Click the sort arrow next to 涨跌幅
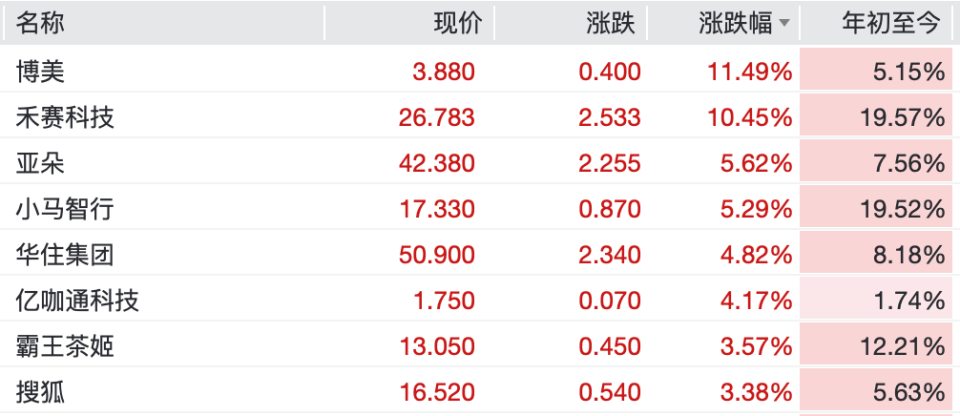 pyautogui.click(x=784, y=23)
